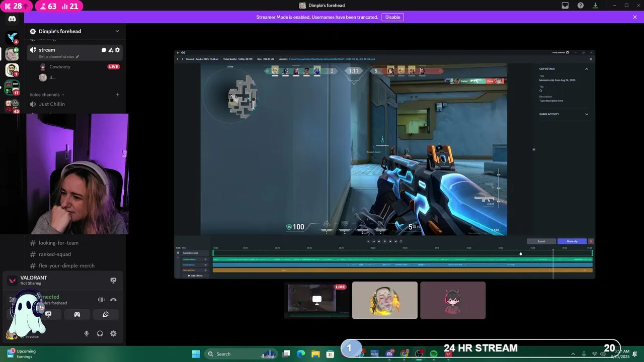The width and height of the screenshot is (644, 362).
Task: Click Add Effects in the timeline
Action: (x=195, y=276)
